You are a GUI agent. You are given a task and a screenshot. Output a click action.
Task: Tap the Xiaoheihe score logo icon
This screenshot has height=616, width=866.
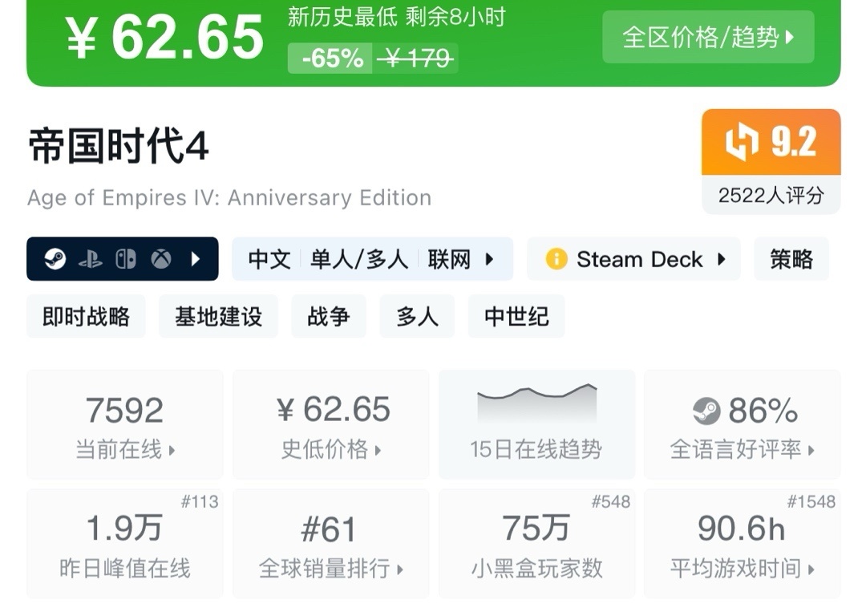[x=742, y=143]
